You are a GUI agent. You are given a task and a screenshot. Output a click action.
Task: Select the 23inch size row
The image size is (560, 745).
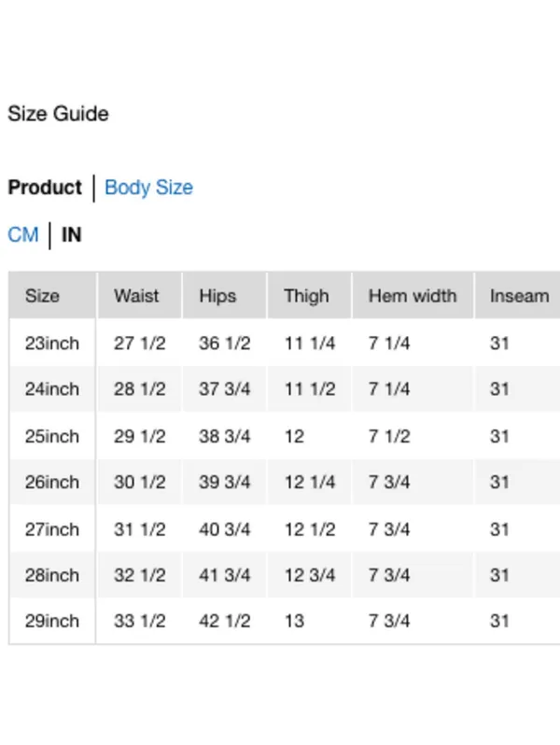tap(285, 343)
